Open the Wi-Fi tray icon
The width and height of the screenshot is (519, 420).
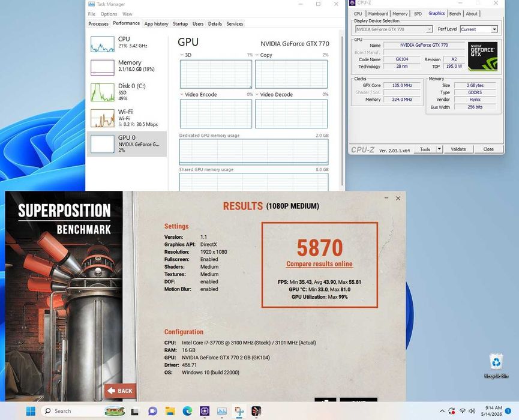click(463, 412)
